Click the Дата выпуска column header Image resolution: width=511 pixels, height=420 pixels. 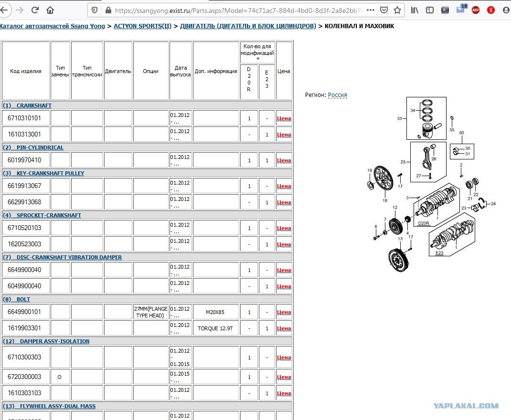(181, 71)
